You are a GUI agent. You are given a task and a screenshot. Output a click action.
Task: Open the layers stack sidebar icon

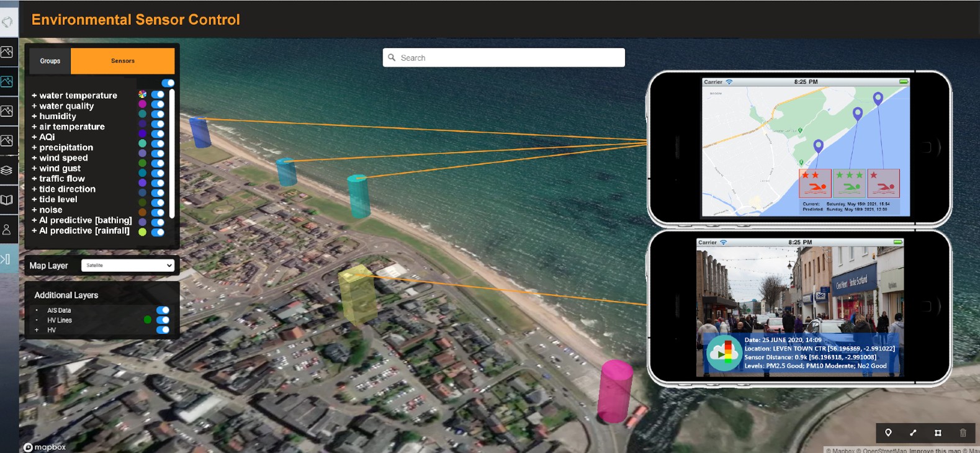coord(7,170)
